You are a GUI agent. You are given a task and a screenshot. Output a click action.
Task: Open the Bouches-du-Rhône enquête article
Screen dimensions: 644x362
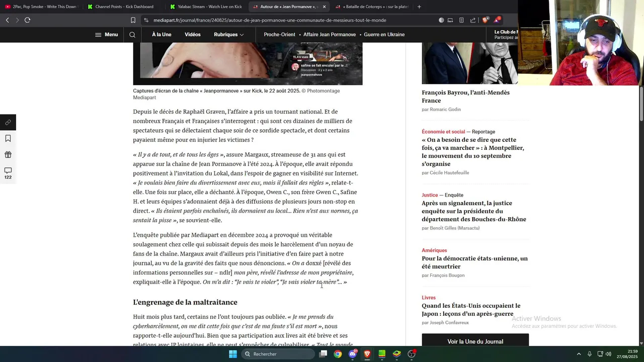click(x=474, y=211)
